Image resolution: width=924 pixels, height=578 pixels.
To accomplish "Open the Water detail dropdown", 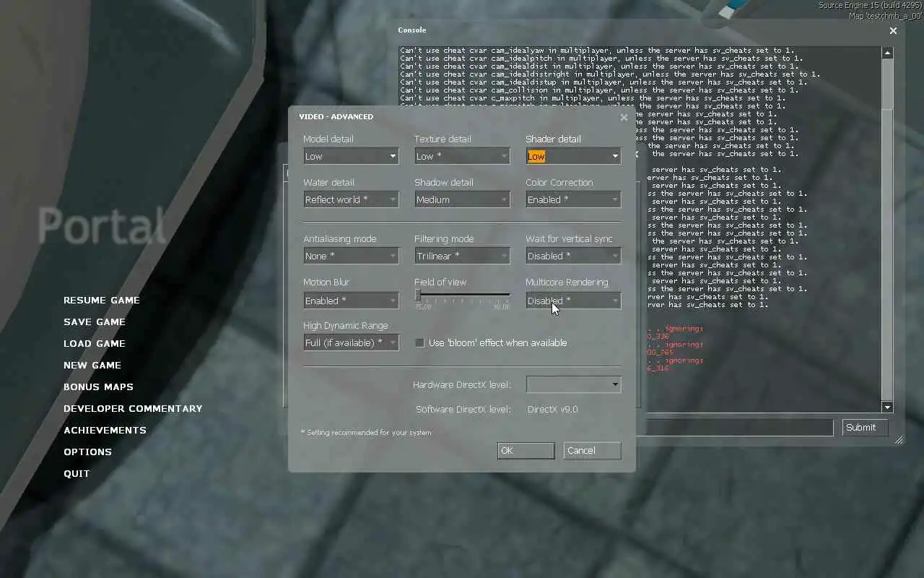I will click(351, 199).
